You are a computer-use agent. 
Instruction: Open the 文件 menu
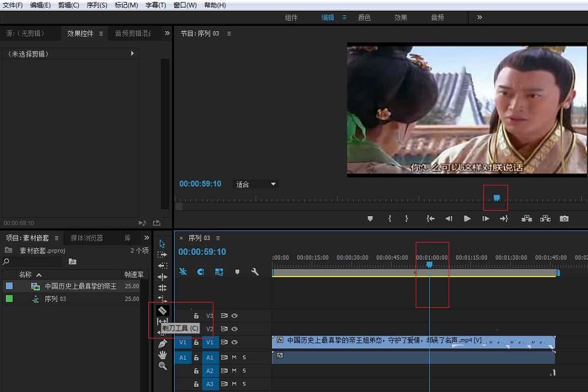pyautogui.click(x=12, y=5)
